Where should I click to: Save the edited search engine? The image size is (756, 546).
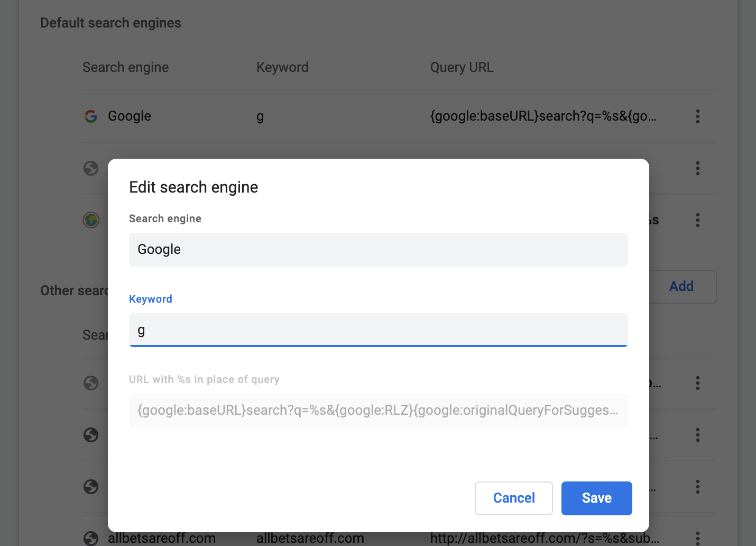click(596, 498)
